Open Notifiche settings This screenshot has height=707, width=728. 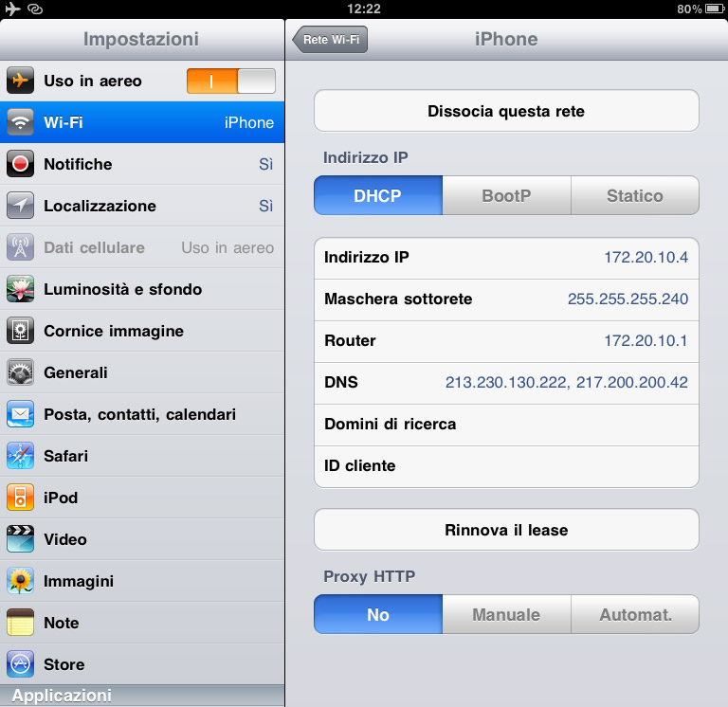pos(142,164)
